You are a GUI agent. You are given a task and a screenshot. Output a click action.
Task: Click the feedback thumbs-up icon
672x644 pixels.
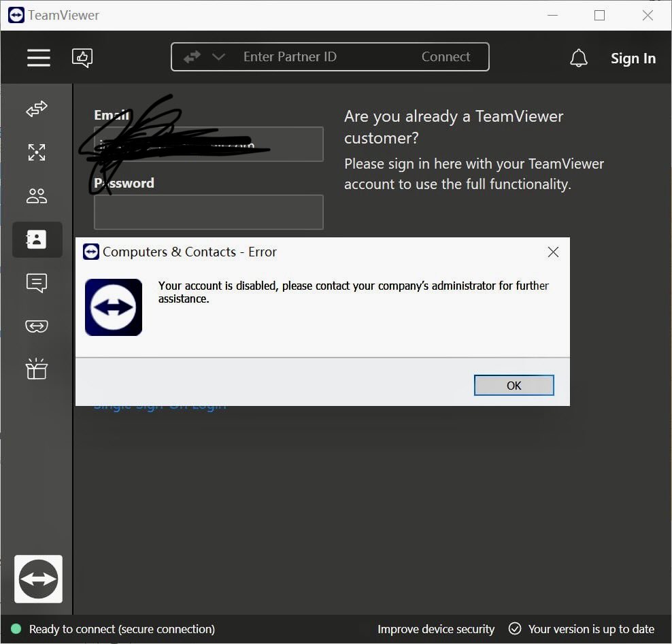tap(82, 57)
